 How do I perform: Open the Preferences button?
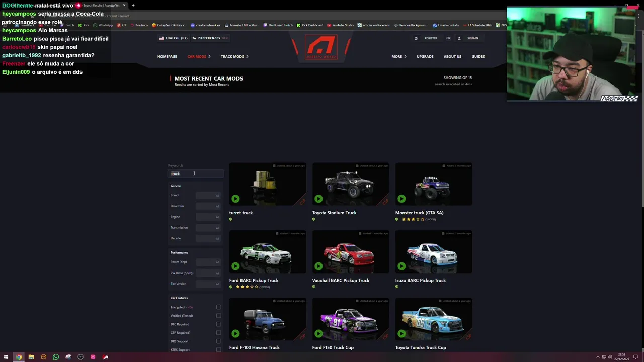point(210,38)
